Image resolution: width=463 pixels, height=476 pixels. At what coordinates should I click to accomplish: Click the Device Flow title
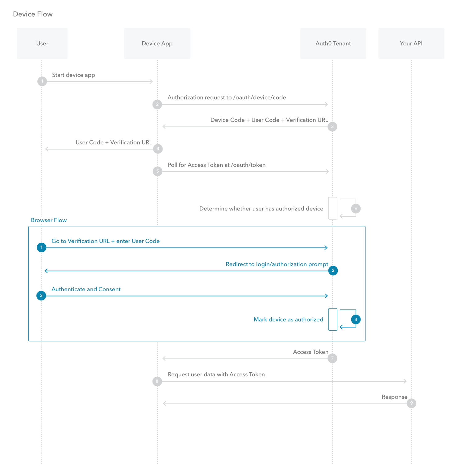pos(32,14)
